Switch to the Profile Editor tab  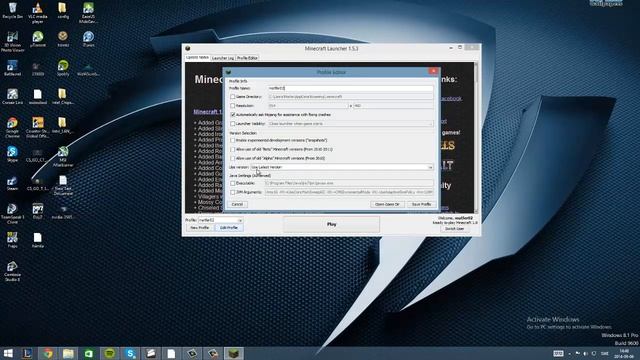(x=247, y=58)
